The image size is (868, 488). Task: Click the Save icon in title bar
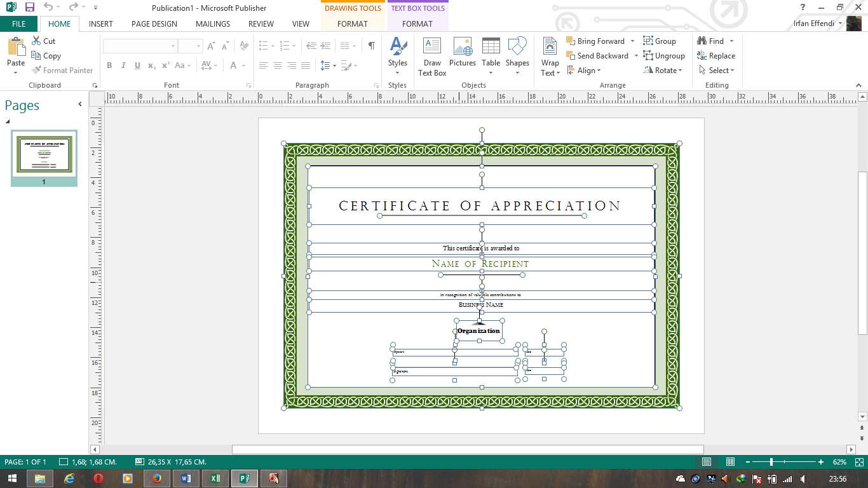coord(30,8)
